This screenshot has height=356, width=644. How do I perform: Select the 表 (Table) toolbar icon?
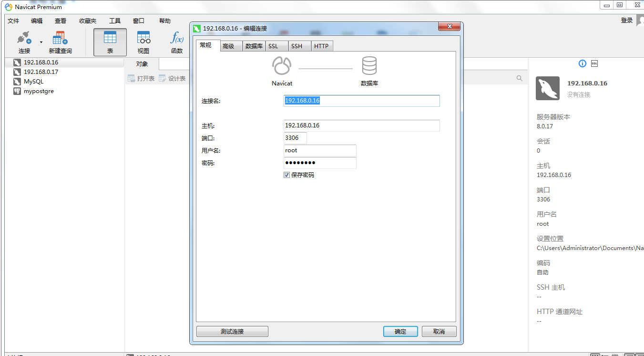coord(110,42)
